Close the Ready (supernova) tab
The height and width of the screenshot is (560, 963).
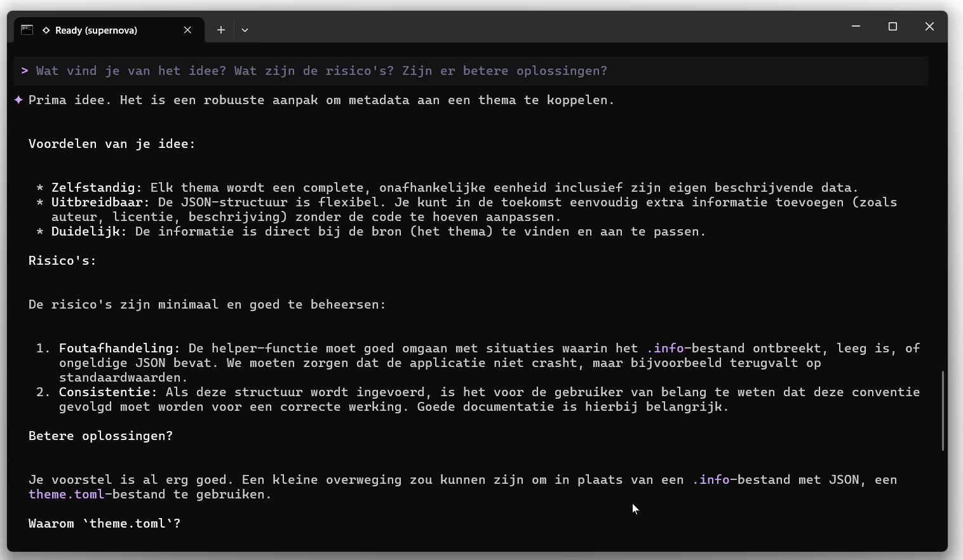(187, 30)
